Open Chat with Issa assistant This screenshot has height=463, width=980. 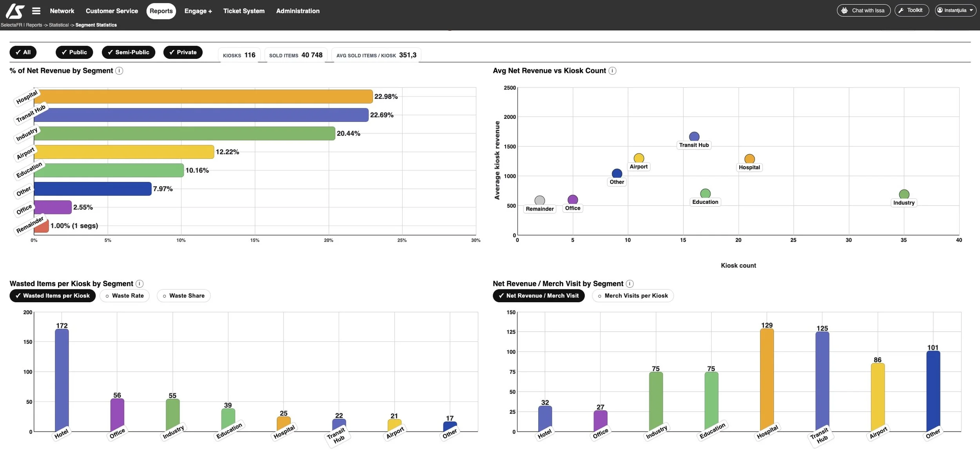[864, 10]
